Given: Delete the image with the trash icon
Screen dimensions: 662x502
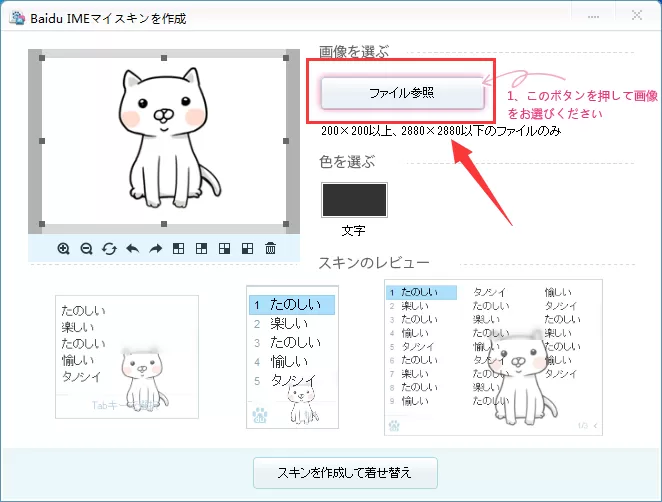Looking at the screenshot, I should pos(271,248).
